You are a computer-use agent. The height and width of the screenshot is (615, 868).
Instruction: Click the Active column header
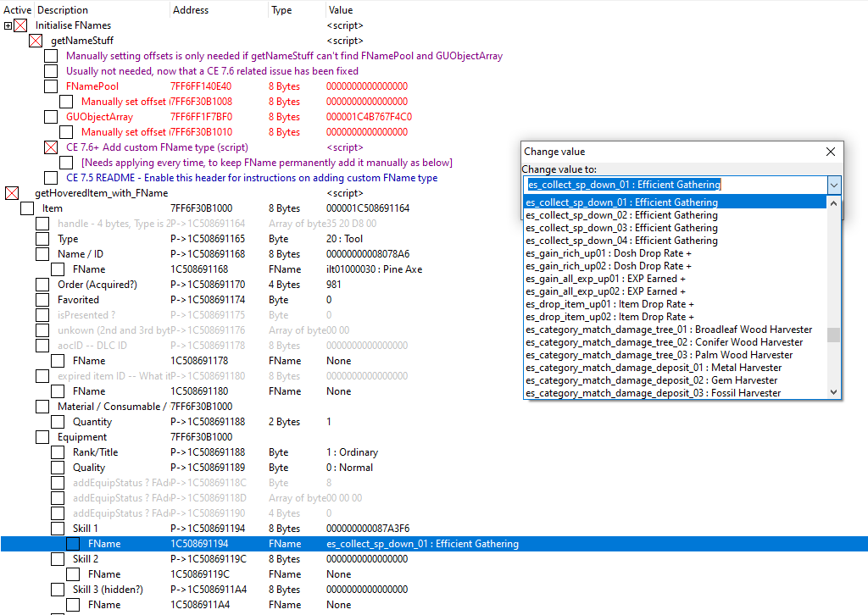pos(17,10)
